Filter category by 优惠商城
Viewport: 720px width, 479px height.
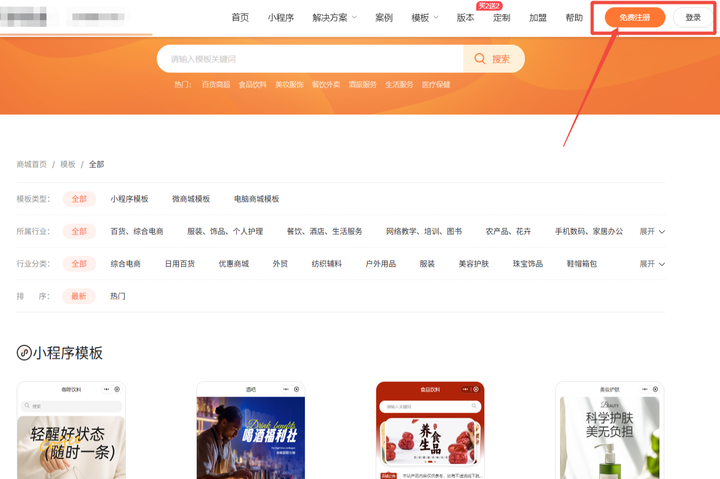tap(234, 264)
